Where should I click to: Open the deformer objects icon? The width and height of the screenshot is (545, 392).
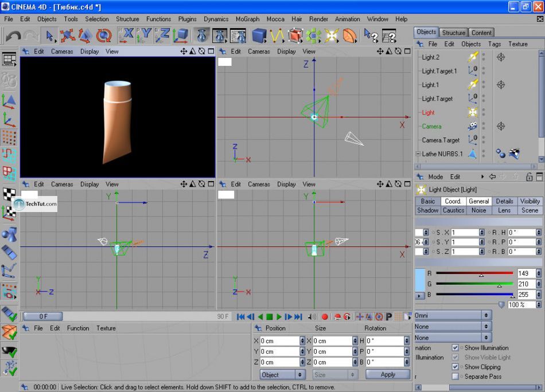(x=350, y=36)
